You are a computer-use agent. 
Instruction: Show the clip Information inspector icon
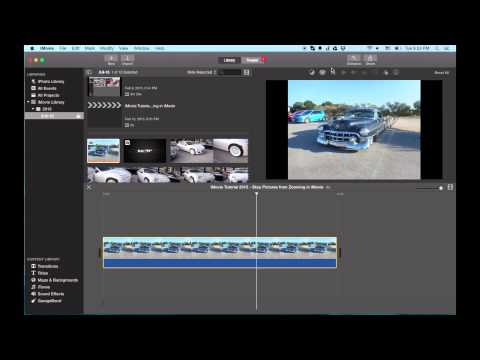click(396, 72)
